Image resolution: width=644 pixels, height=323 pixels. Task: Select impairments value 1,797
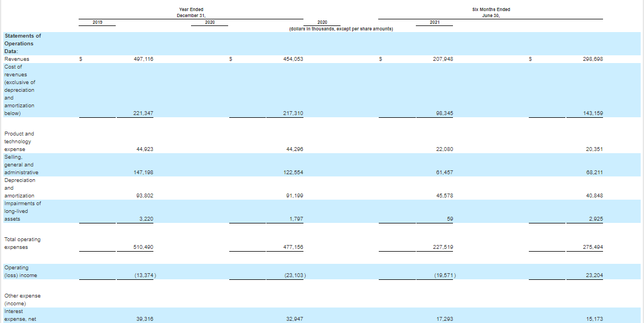pyautogui.click(x=296, y=219)
